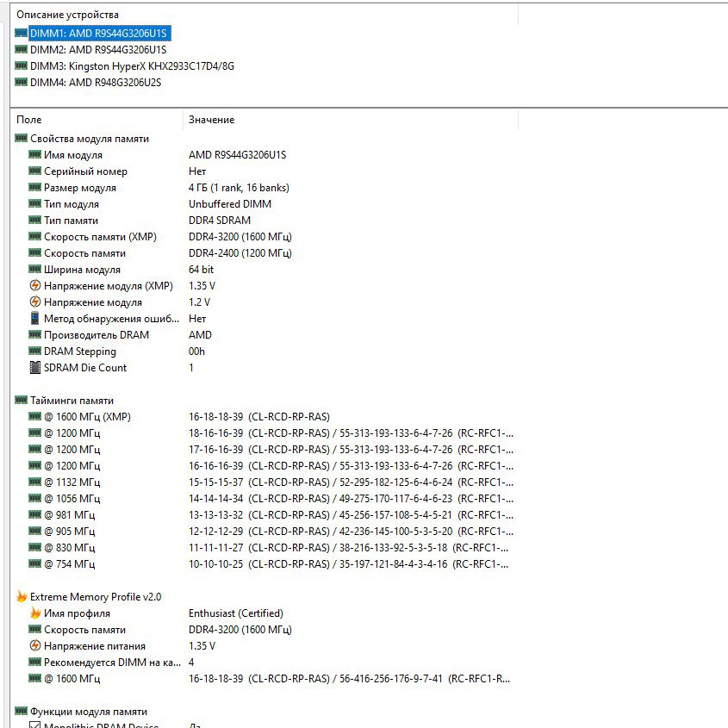
Task: Click lightning icon beside 'Напряжение модуля' 1.2 V
Action: [34, 302]
